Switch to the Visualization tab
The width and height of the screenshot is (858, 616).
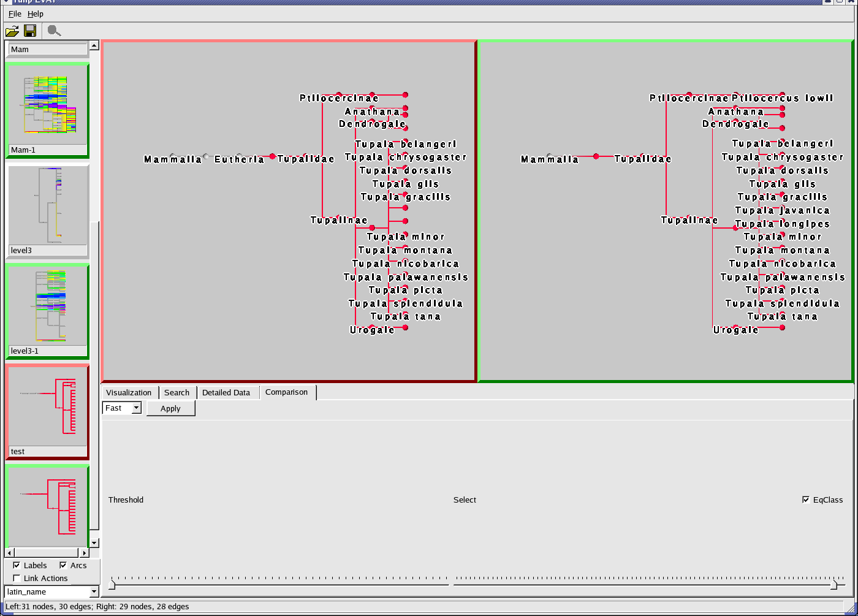tap(129, 392)
